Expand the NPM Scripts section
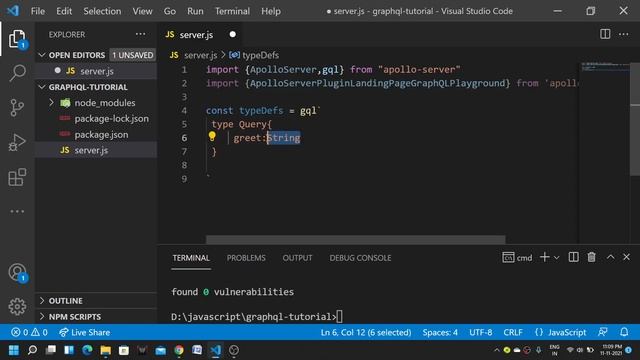The height and width of the screenshot is (360, 640). (96, 317)
